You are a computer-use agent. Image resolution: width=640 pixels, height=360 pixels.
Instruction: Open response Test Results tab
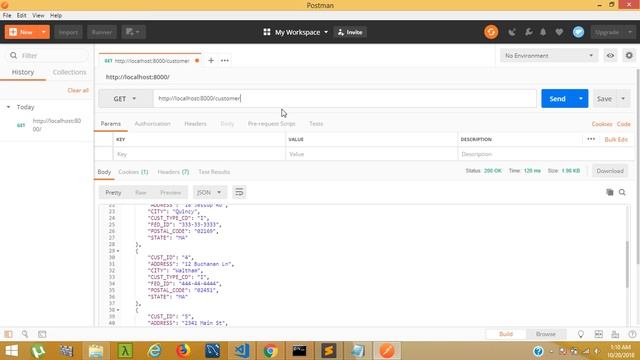click(214, 172)
